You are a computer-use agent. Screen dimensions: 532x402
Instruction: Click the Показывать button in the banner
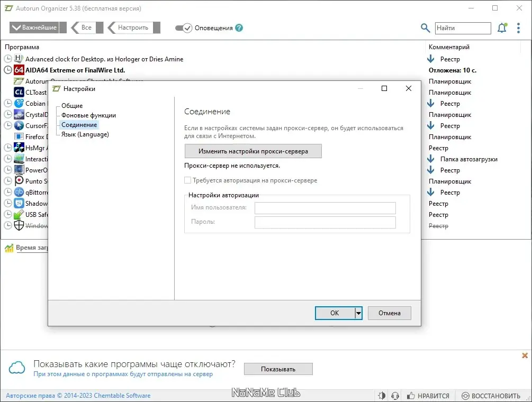[278, 369]
